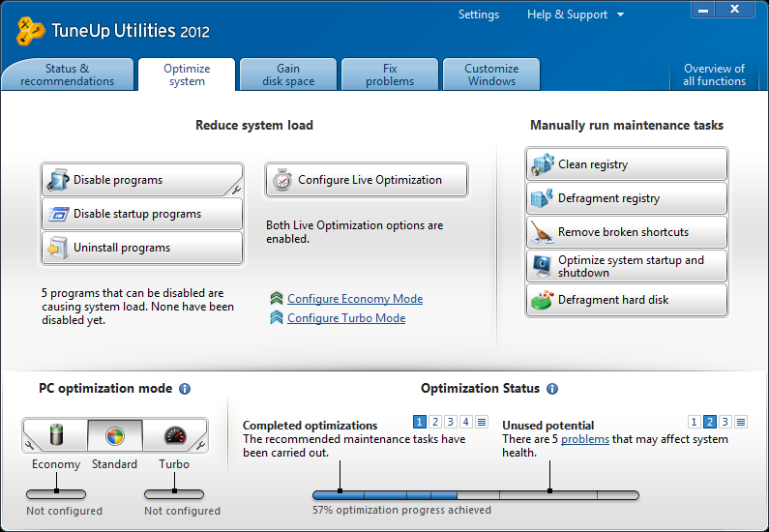Viewport: 769px width, 532px height.
Task: Show page 2 of Completed optimizations
Action: [435, 422]
